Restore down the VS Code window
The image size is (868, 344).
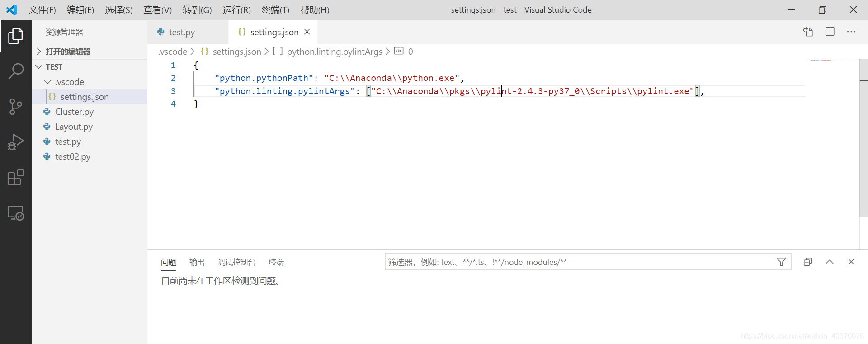tap(822, 9)
